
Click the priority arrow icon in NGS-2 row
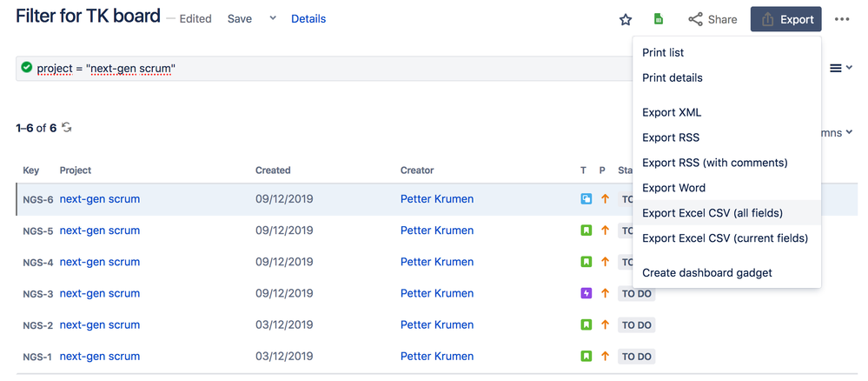point(605,324)
